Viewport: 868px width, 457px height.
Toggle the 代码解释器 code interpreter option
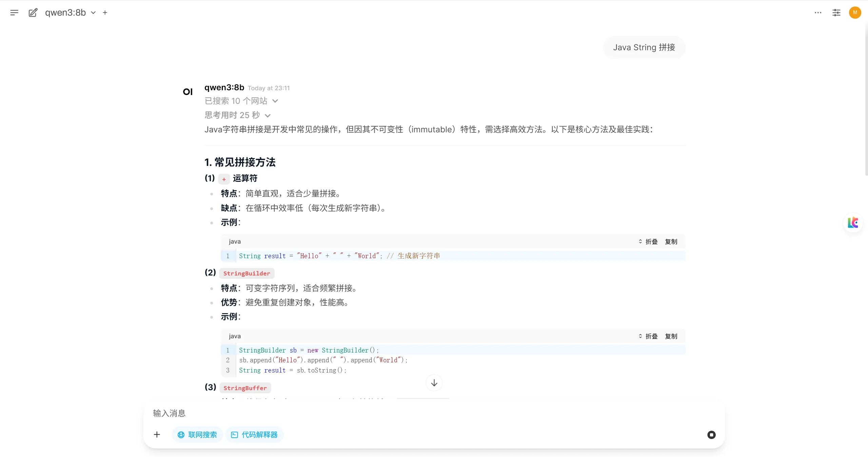click(254, 435)
